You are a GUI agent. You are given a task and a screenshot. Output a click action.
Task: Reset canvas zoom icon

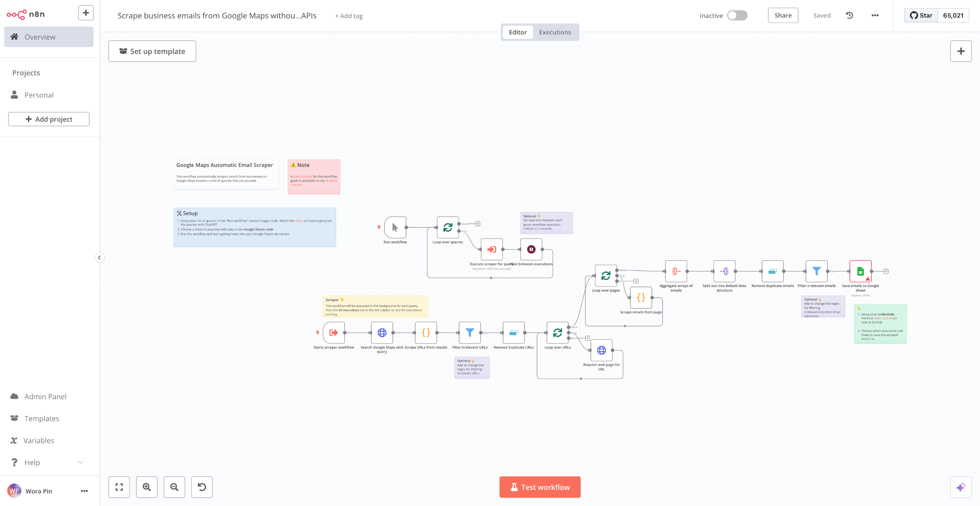point(202,487)
